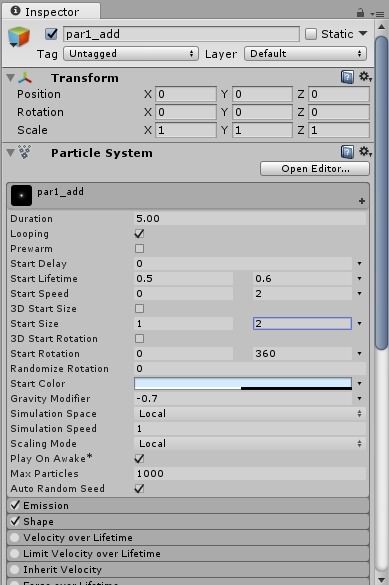Enable the Prewarm checkbox

[139, 248]
